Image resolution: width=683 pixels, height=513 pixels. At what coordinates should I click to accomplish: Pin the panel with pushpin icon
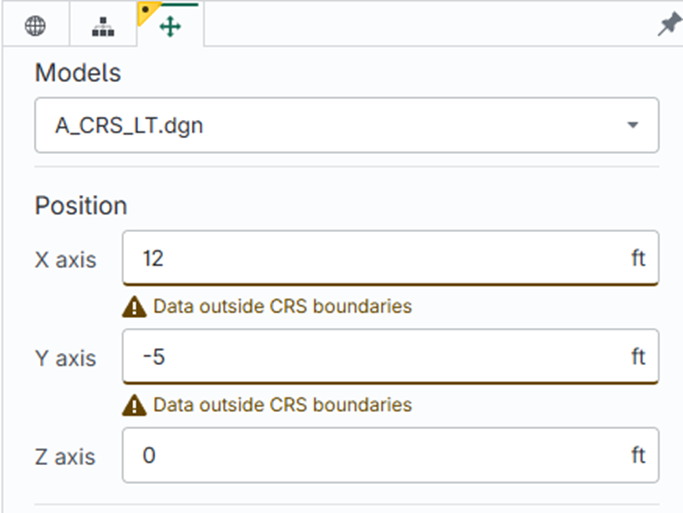point(668,27)
